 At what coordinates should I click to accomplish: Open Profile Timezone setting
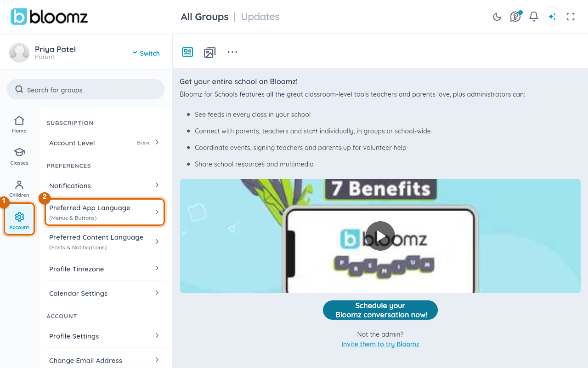(105, 269)
